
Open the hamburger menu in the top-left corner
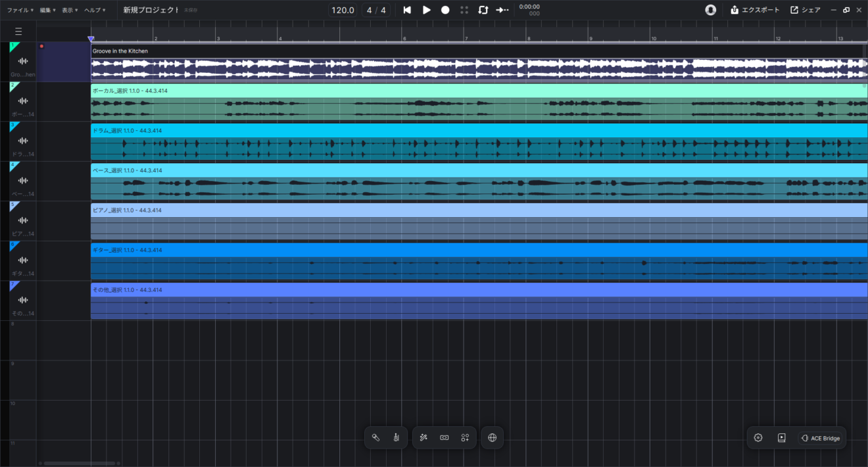(18, 31)
